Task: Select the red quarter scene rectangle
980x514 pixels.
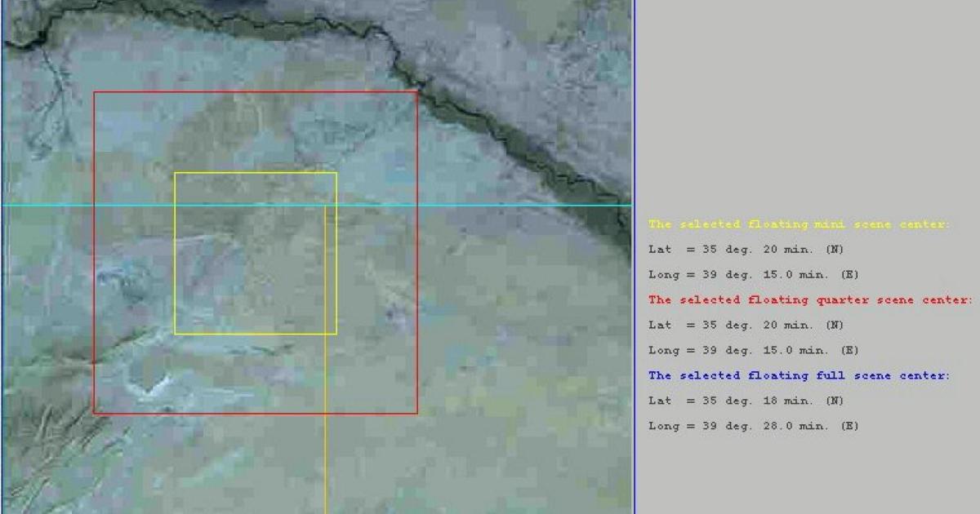Action: coord(256,93)
